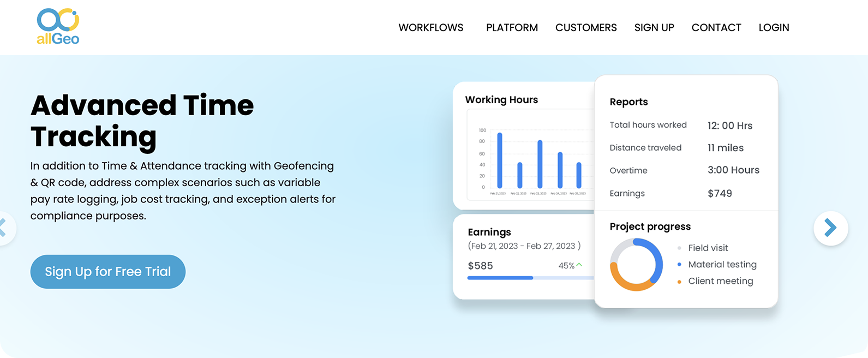Click SIGN UP in the navigation bar

point(654,28)
